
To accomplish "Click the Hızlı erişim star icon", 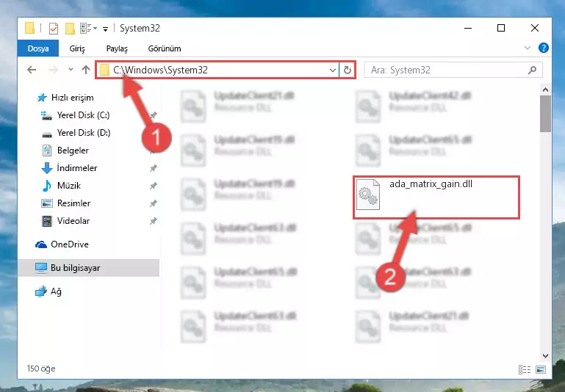I will 42,98.
